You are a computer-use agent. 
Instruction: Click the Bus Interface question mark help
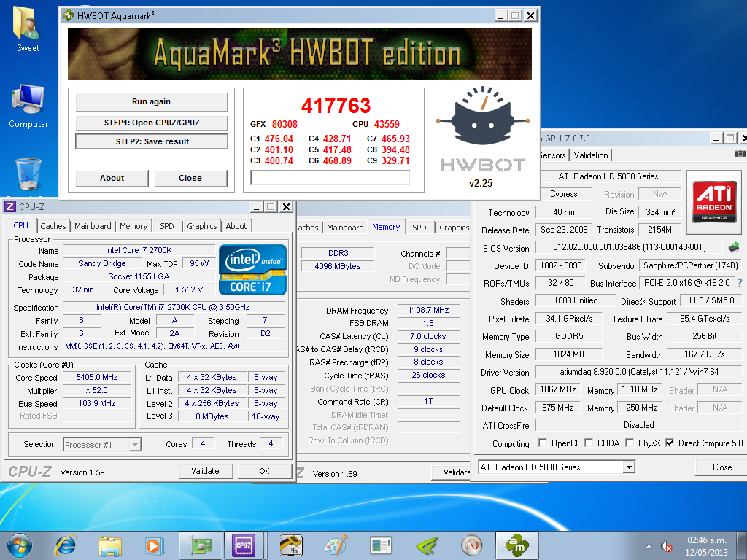click(x=740, y=283)
